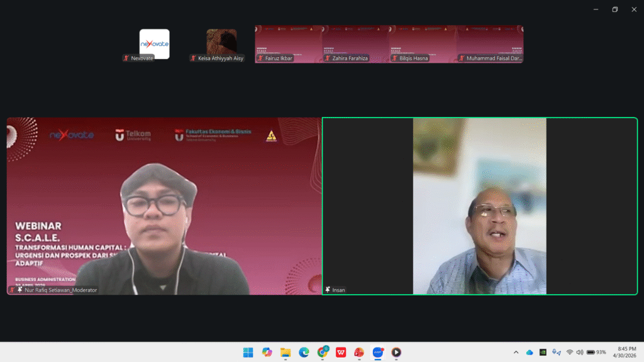Select Nexovate participant thumbnail
The width and height of the screenshot is (644, 362).
pos(155,44)
